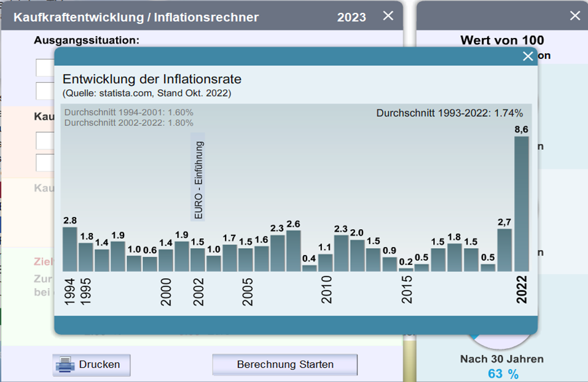Close the inflation rate chart popup

[x=527, y=57]
